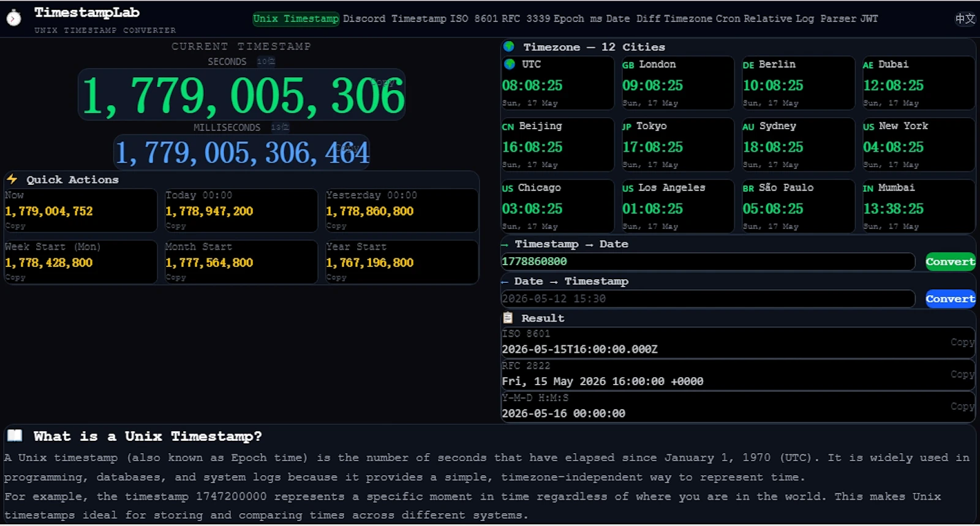This screenshot has width=980, height=526.
Task: Click the Timezone globe icon
Action: point(508,47)
